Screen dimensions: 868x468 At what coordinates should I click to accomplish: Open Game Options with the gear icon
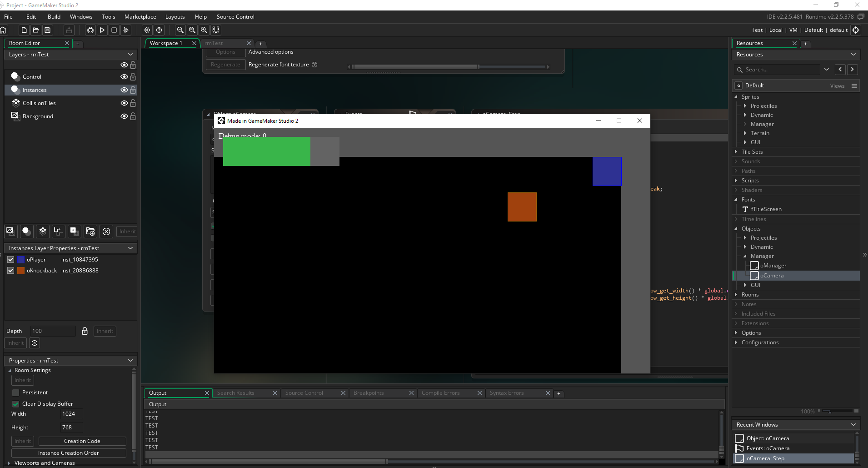[x=147, y=30]
